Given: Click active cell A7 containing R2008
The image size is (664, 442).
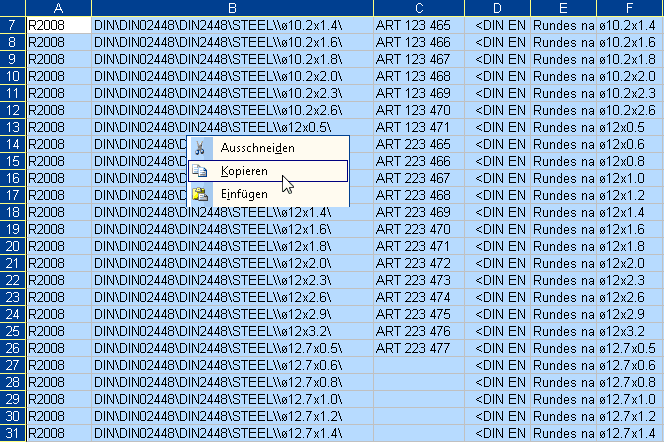Looking at the screenshot, I should 57,24.
